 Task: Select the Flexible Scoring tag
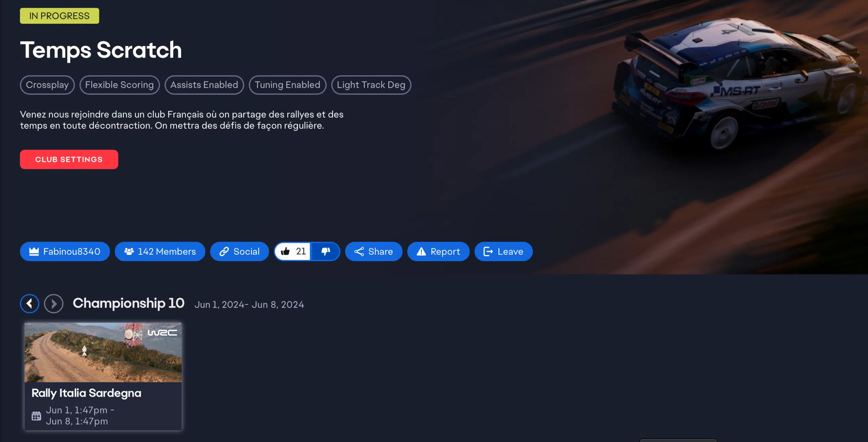[x=119, y=85]
